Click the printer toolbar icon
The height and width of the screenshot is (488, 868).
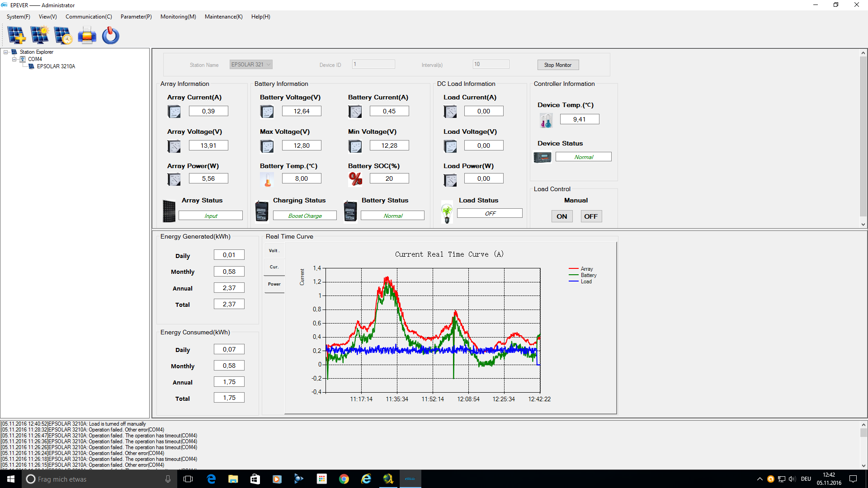(87, 35)
